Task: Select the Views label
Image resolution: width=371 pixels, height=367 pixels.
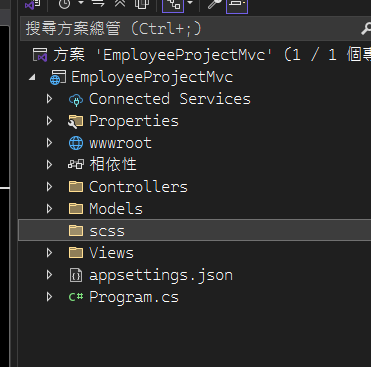Action: click(x=111, y=253)
